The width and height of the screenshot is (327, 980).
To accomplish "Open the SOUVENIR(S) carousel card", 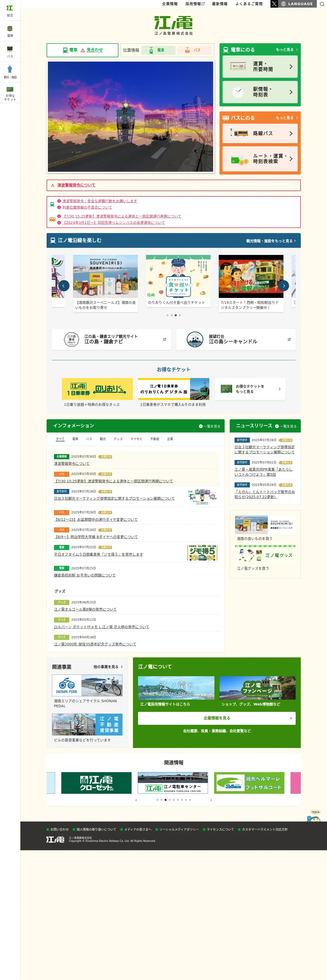I will coord(105,283).
